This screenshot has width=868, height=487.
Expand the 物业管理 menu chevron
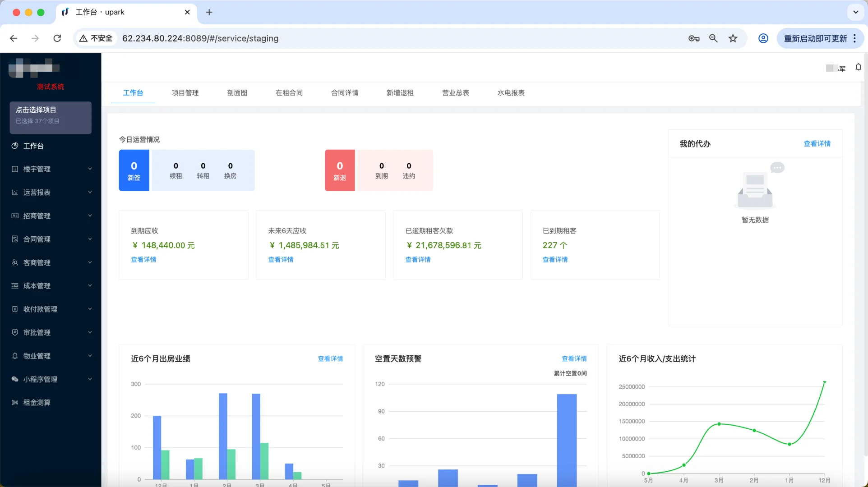[89, 355]
